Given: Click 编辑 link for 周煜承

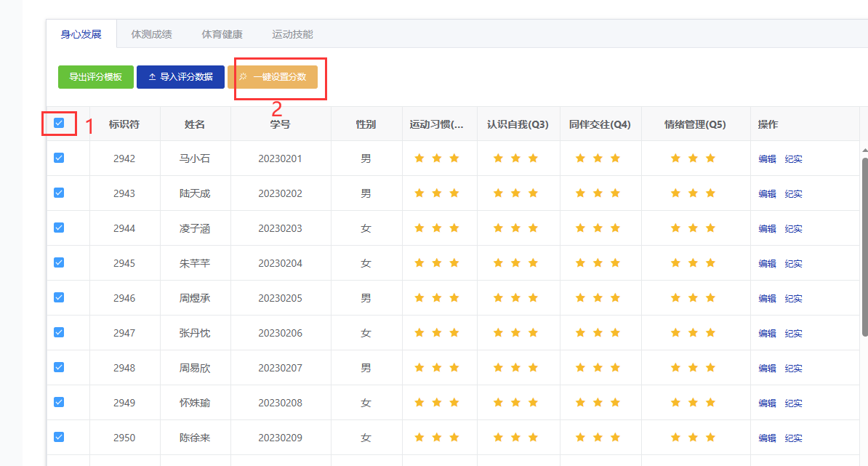Looking at the screenshot, I should [767, 298].
